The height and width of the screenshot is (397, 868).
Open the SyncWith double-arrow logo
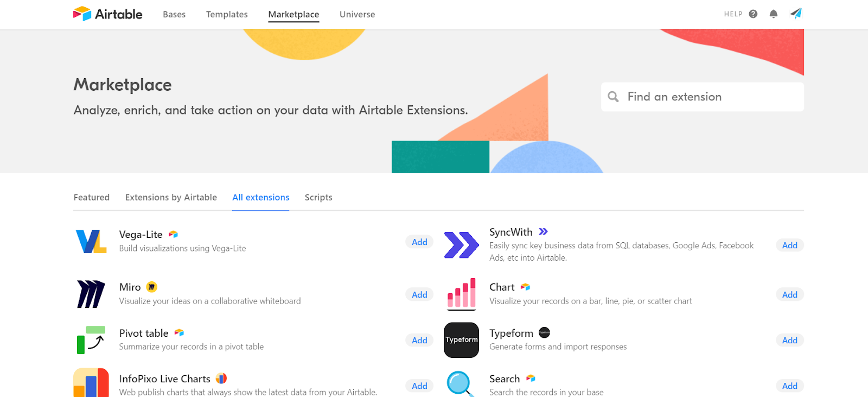tap(461, 245)
